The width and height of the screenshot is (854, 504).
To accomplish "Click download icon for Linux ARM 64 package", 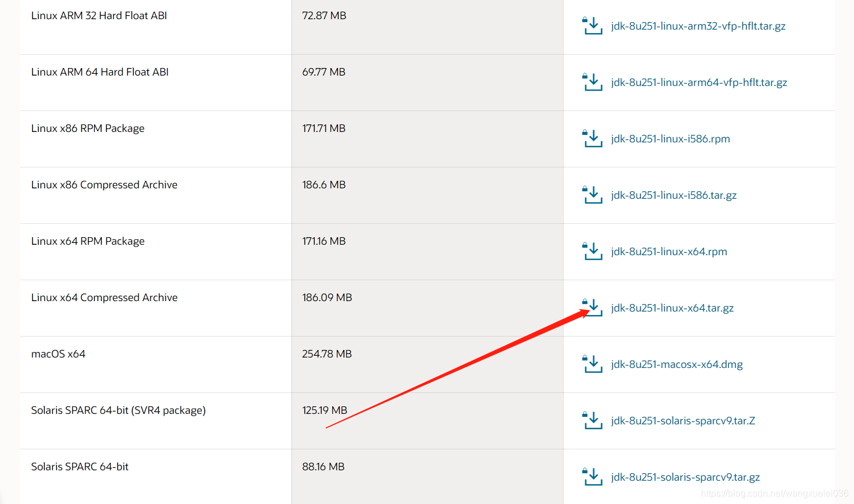I will click(592, 83).
